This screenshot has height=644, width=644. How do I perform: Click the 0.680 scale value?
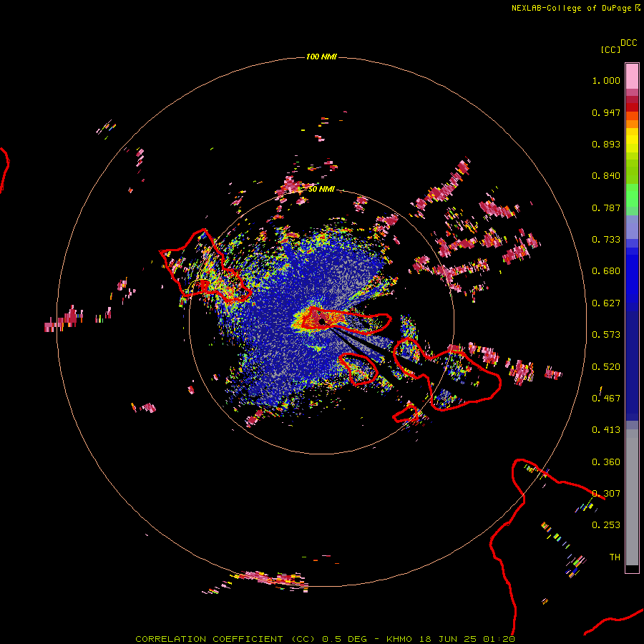coord(606,271)
